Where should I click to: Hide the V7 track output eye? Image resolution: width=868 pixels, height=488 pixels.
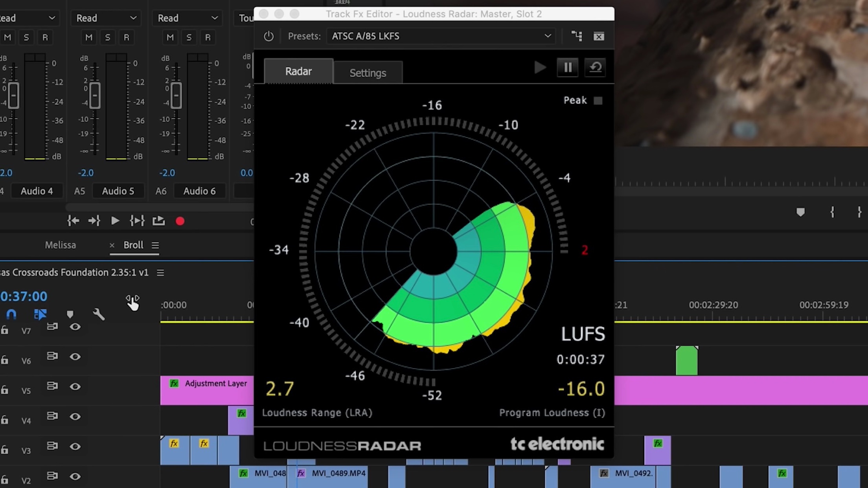pos(75,327)
